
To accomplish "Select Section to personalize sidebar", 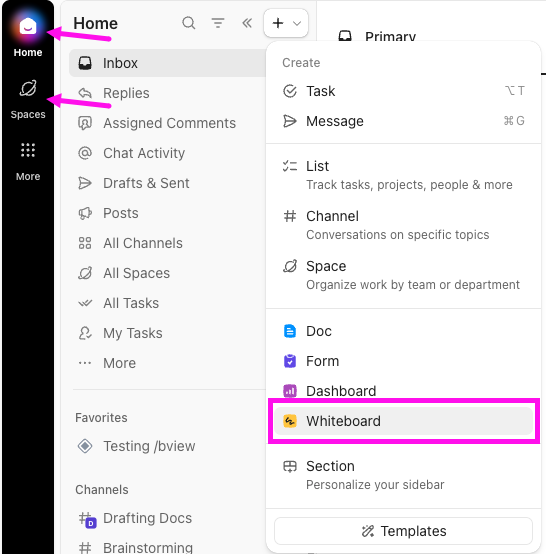I will point(404,475).
